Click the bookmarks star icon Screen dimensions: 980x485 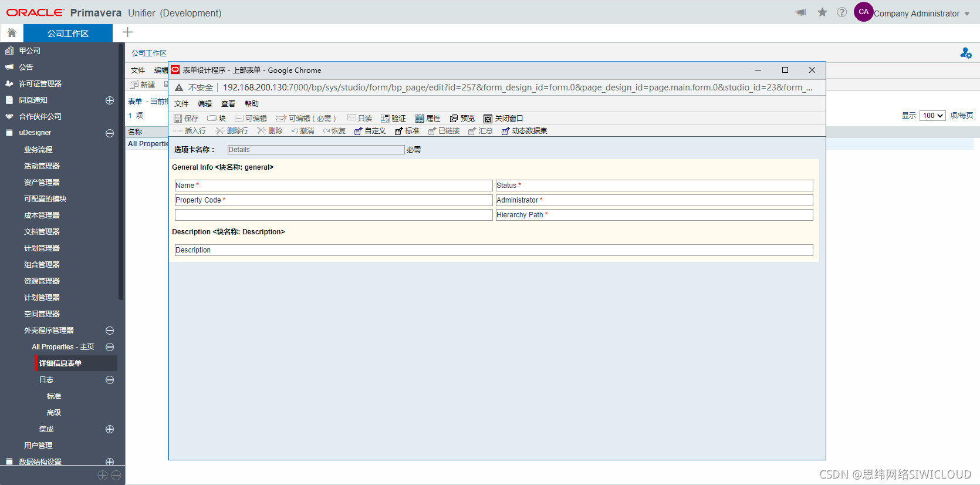point(822,12)
